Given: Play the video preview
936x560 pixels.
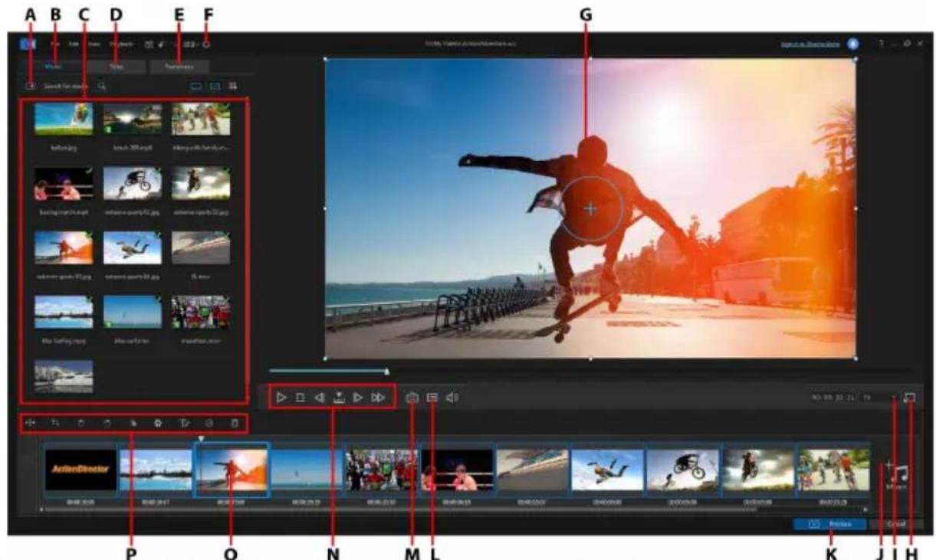Looking at the screenshot, I should click(x=281, y=398).
